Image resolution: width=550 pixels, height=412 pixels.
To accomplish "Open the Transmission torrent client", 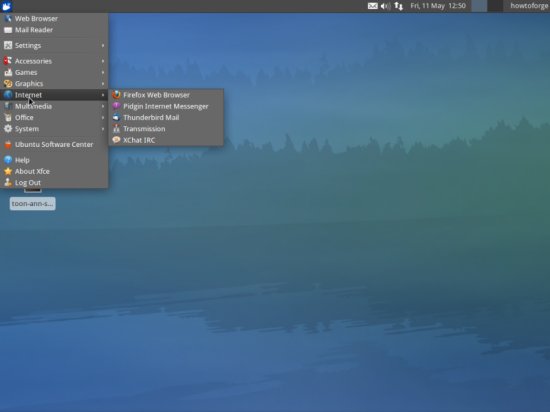I will click(x=166, y=129).
